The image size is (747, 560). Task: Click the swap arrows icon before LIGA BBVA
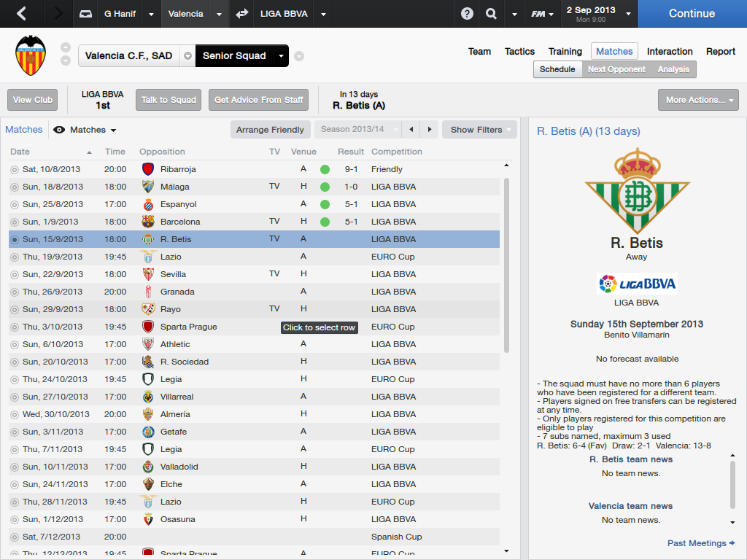(242, 13)
